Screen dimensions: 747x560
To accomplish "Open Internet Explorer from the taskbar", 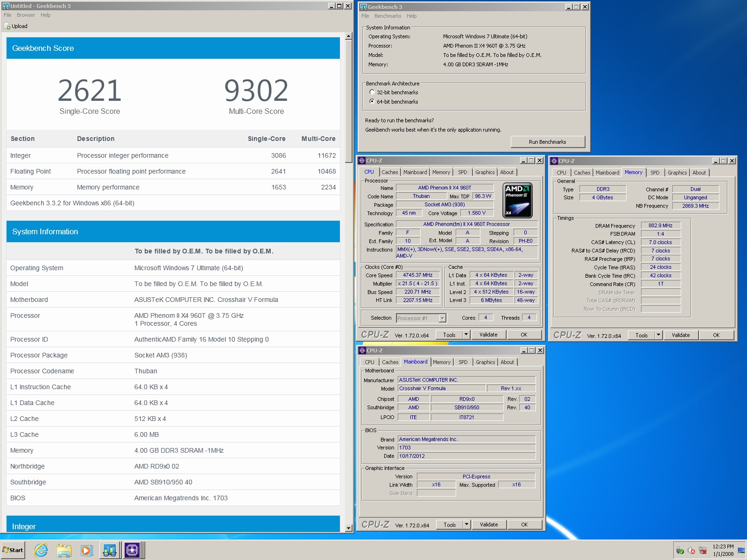I will click(x=41, y=551).
